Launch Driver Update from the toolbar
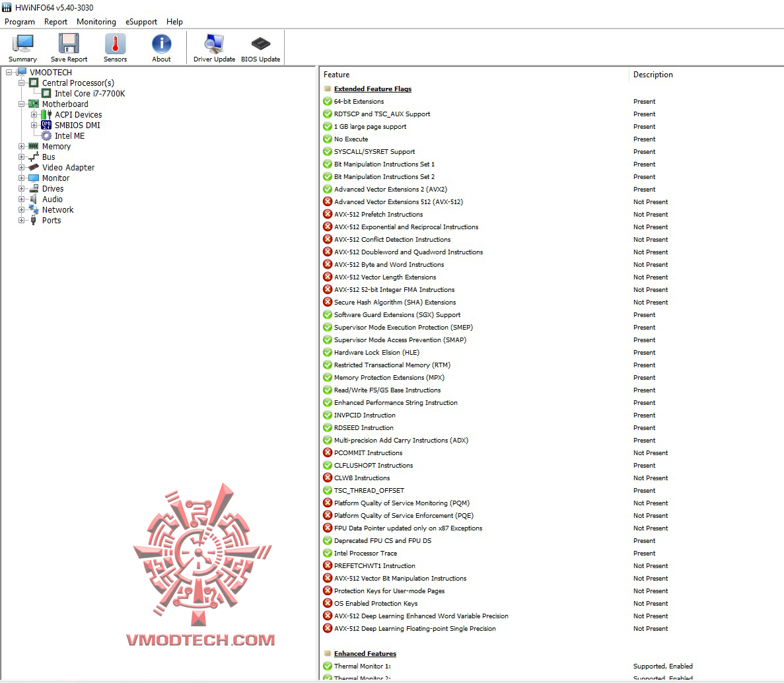 coord(214,48)
